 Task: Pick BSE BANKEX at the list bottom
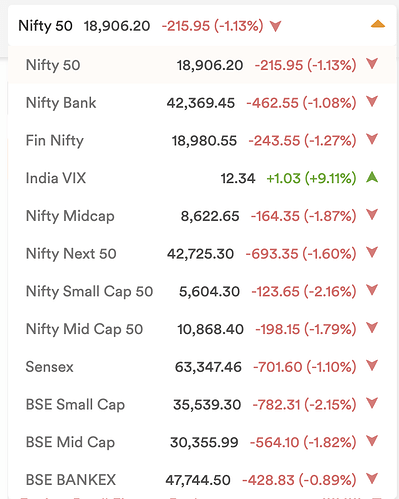202,480
